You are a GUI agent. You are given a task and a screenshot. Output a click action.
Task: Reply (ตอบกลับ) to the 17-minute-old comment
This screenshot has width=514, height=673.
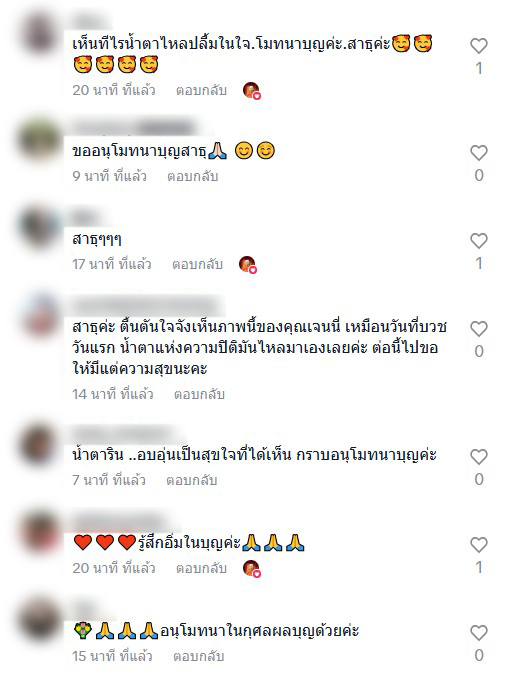tap(197, 264)
